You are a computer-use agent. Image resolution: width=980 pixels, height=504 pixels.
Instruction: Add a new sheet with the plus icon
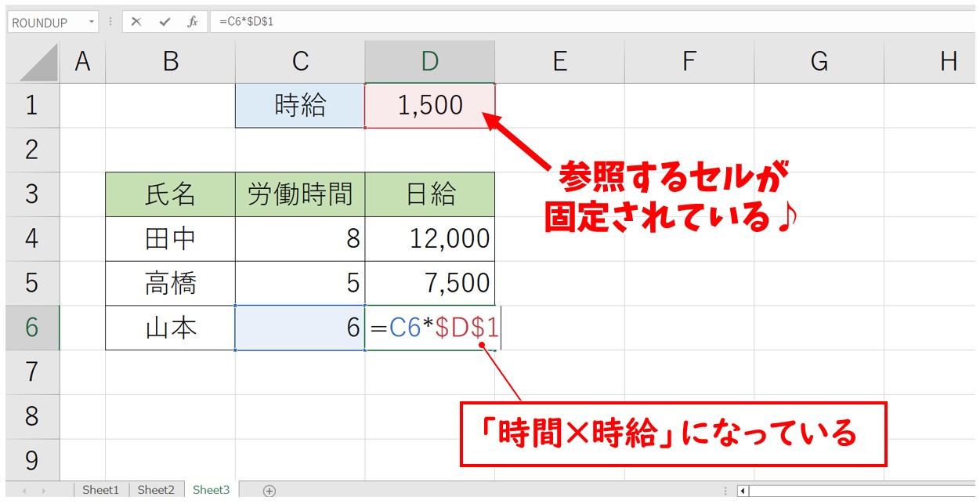(269, 491)
